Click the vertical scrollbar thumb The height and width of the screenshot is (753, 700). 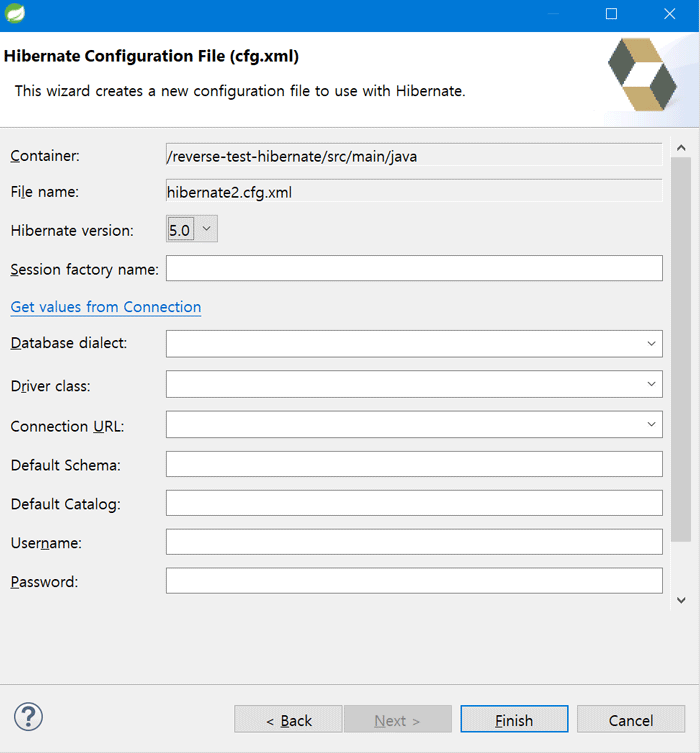click(681, 350)
